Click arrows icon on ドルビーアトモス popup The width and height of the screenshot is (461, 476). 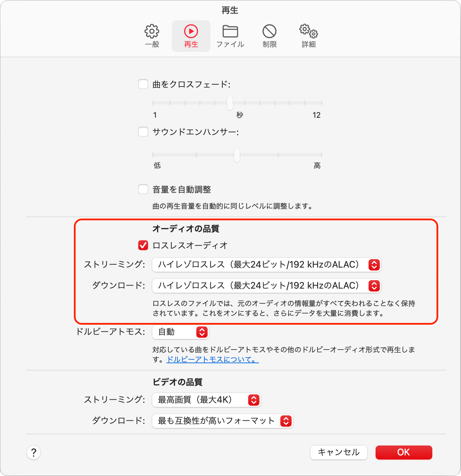(202, 332)
